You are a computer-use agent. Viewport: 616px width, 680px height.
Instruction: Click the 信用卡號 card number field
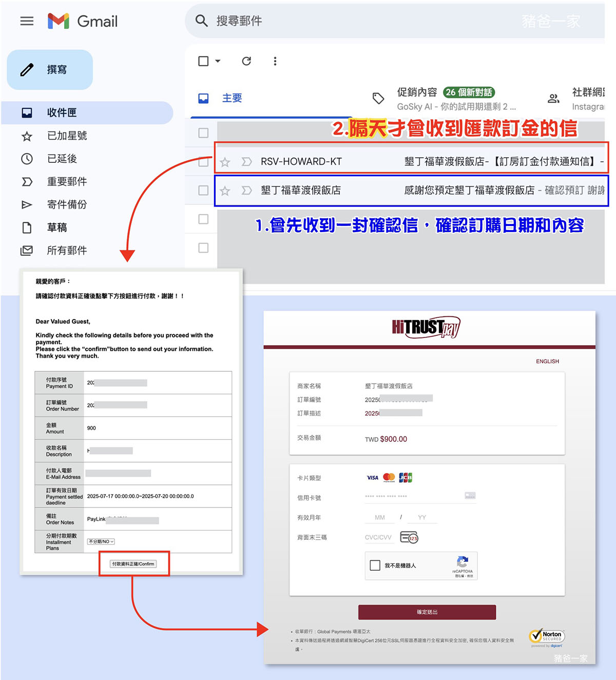(413, 496)
